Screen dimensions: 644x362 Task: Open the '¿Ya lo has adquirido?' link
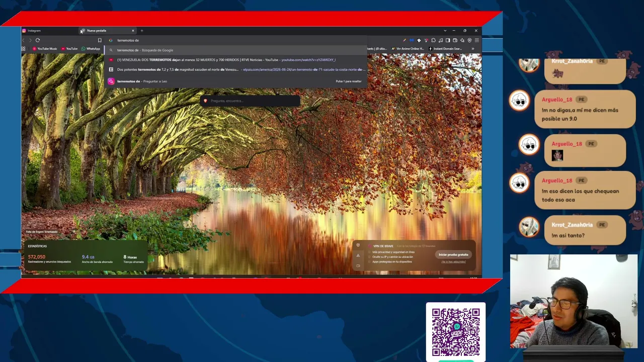click(x=453, y=261)
